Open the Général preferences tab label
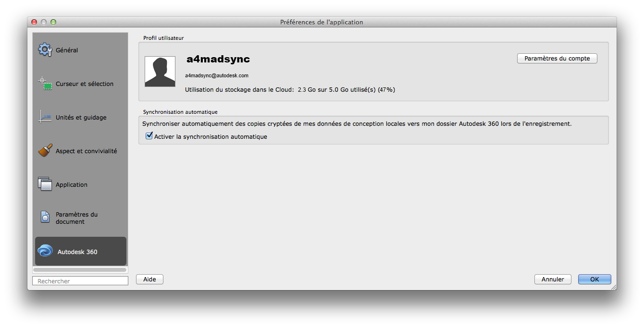 click(x=67, y=50)
